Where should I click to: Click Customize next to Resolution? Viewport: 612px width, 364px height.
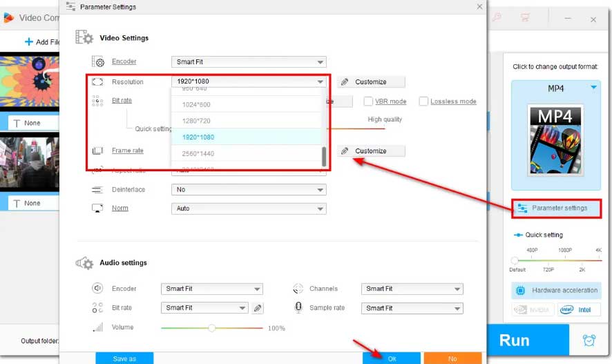(371, 82)
